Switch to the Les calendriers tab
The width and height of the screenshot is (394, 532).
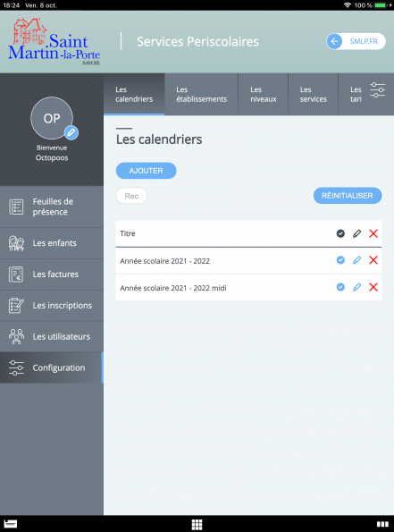[x=134, y=94]
